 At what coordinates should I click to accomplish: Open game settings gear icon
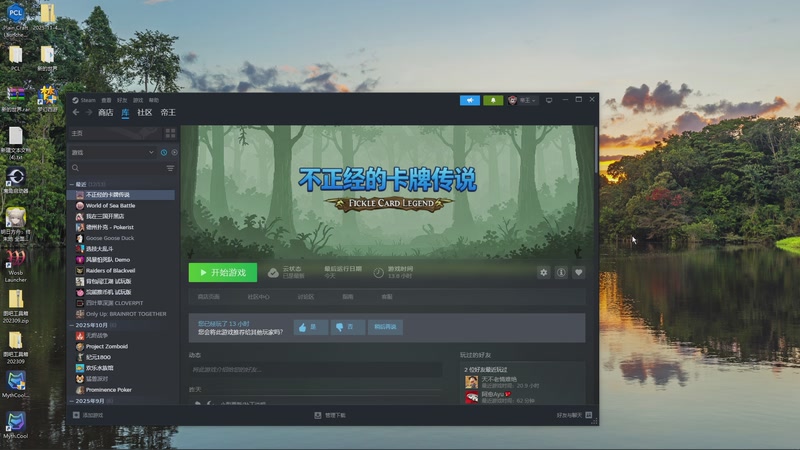[x=543, y=272]
